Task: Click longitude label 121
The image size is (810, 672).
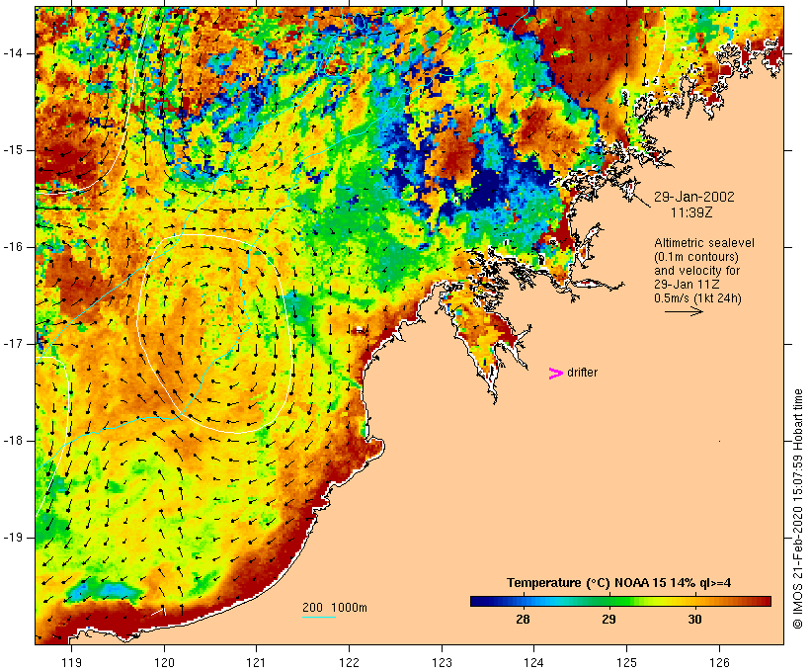Action: click(256, 662)
